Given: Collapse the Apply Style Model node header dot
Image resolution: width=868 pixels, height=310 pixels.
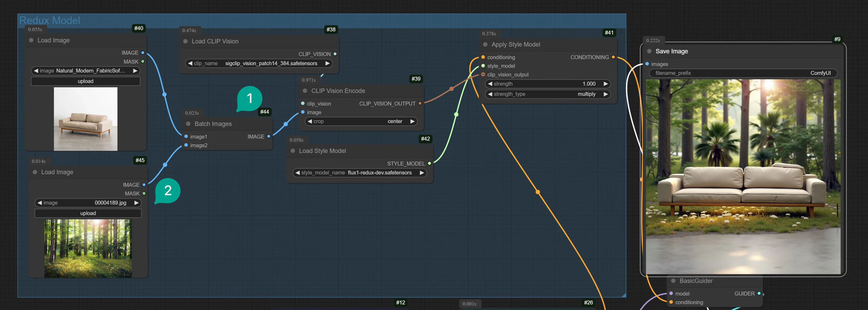Looking at the screenshot, I should pos(485,44).
